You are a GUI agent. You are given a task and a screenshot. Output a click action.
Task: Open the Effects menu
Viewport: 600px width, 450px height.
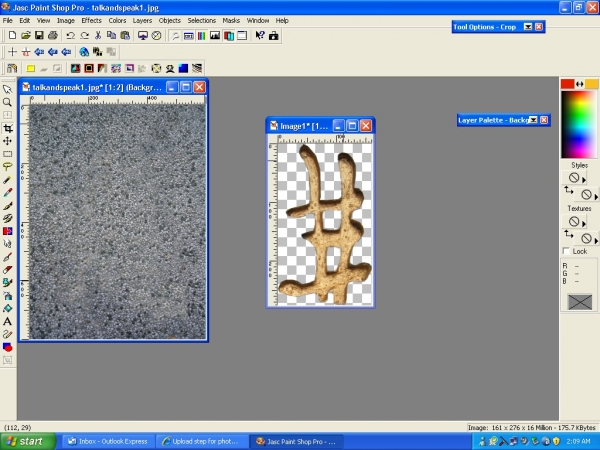[91, 21]
